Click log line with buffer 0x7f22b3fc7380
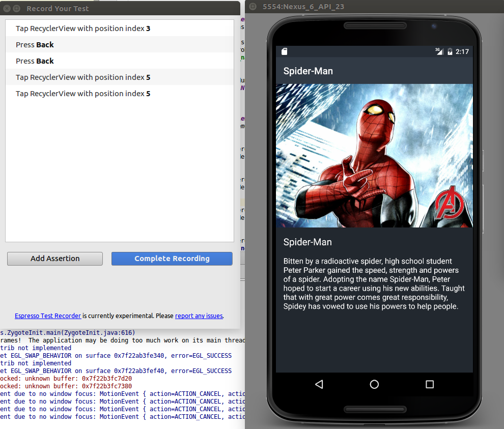 66,386
